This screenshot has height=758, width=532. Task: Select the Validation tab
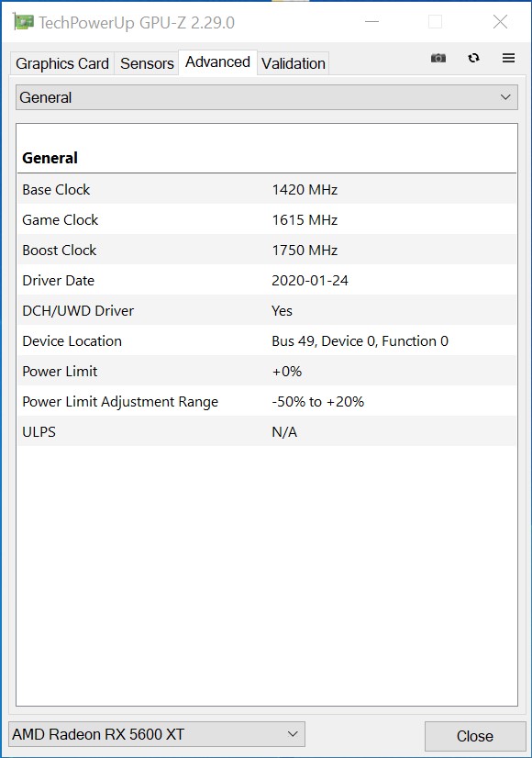click(x=294, y=63)
